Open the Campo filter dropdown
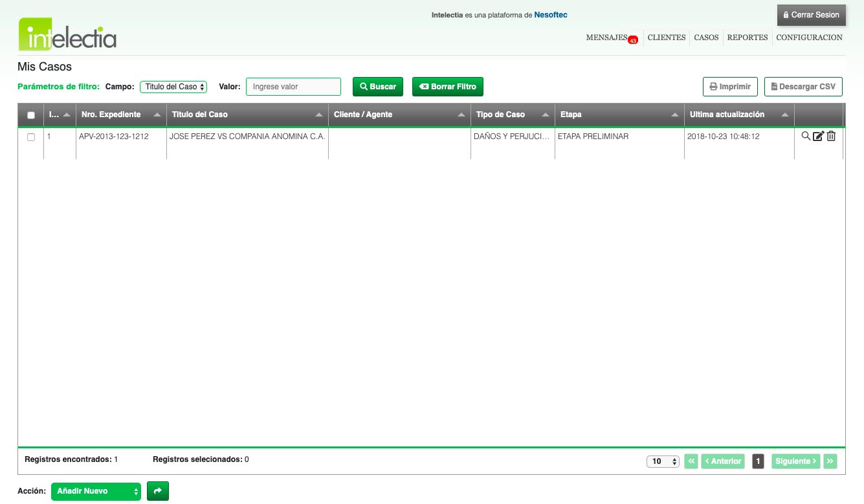Viewport: 864px width, 504px height. (173, 87)
